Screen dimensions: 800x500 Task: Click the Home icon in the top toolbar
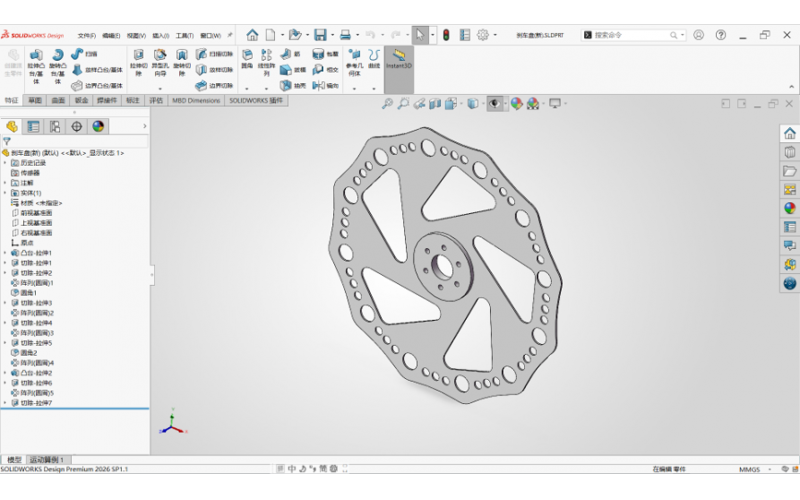point(252,35)
